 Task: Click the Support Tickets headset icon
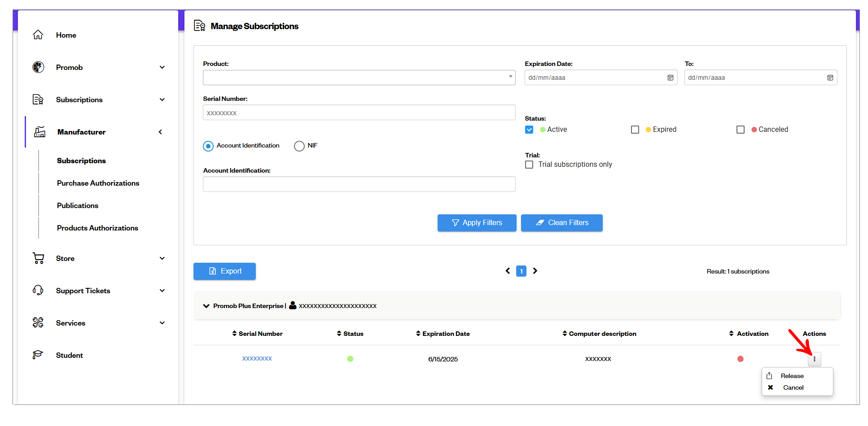tap(38, 290)
